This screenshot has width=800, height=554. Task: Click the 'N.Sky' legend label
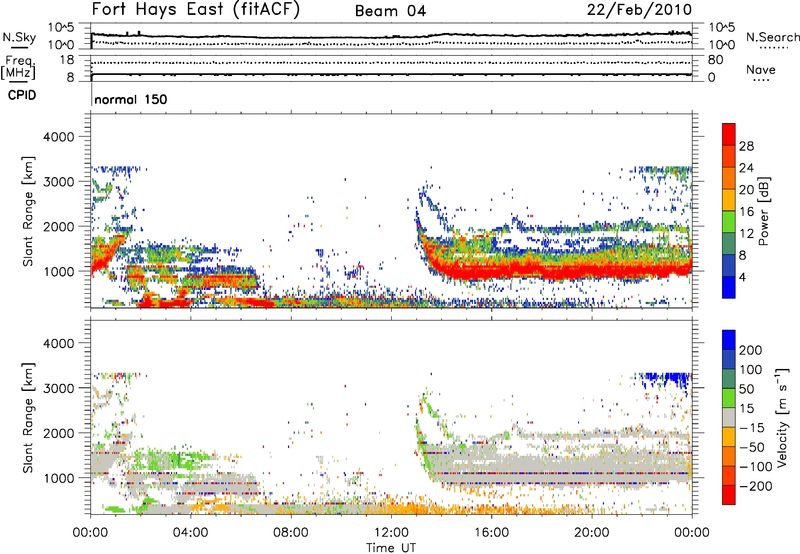[19, 37]
